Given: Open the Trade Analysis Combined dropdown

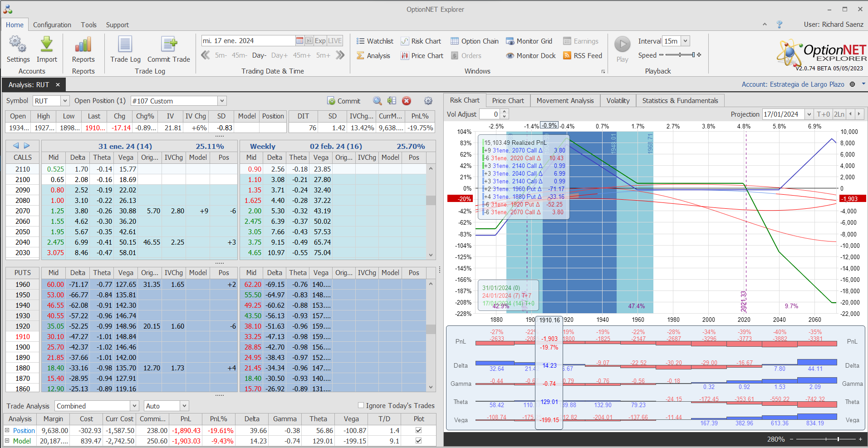Looking at the screenshot, I should tap(134, 406).
